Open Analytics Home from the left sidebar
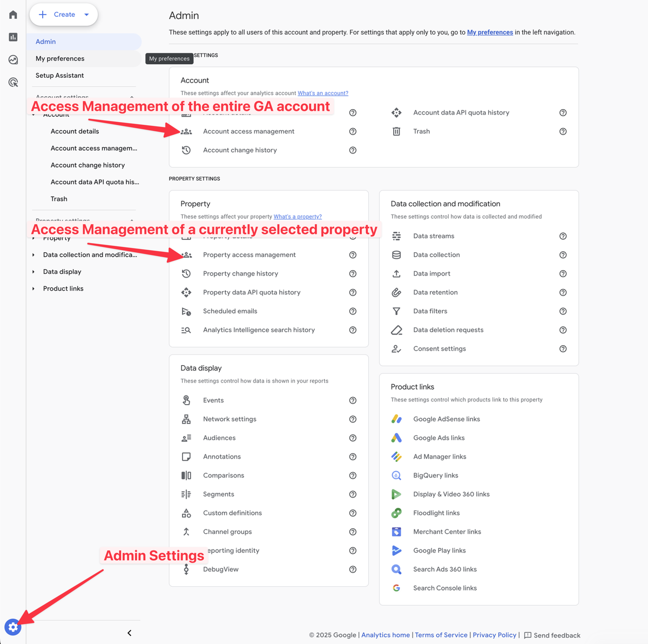Screen dimensions: 648x644 pos(12,15)
